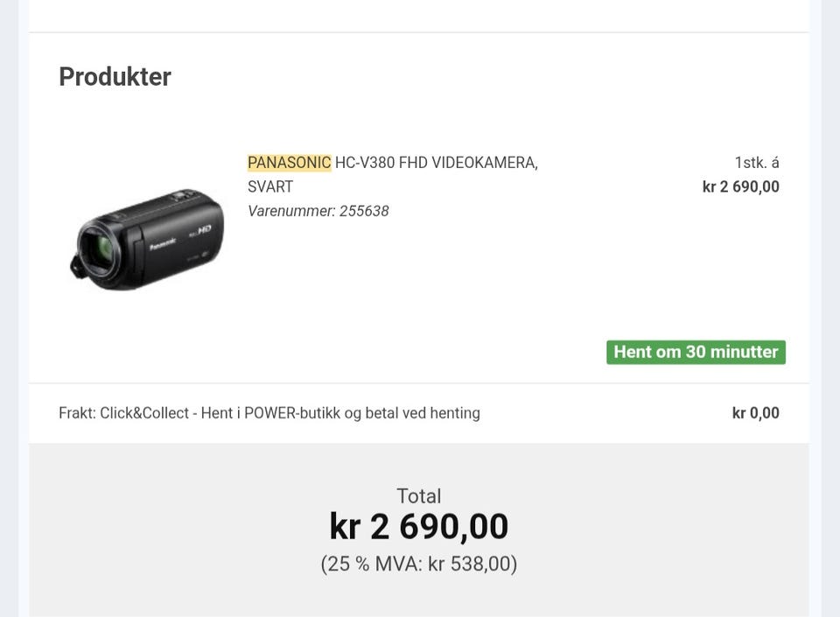
Task: Click the green Hent om 30 minutter badge
Action: pos(696,352)
